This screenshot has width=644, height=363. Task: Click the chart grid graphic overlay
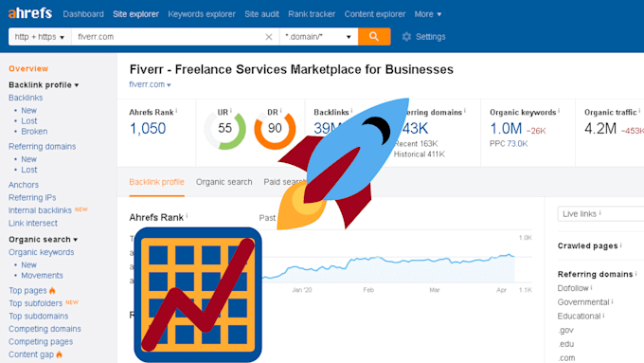click(x=198, y=295)
